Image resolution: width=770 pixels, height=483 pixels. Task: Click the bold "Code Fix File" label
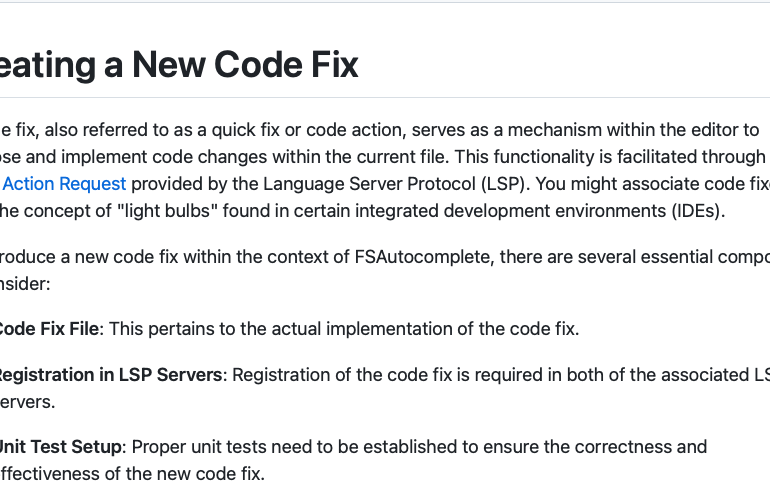(x=50, y=328)
